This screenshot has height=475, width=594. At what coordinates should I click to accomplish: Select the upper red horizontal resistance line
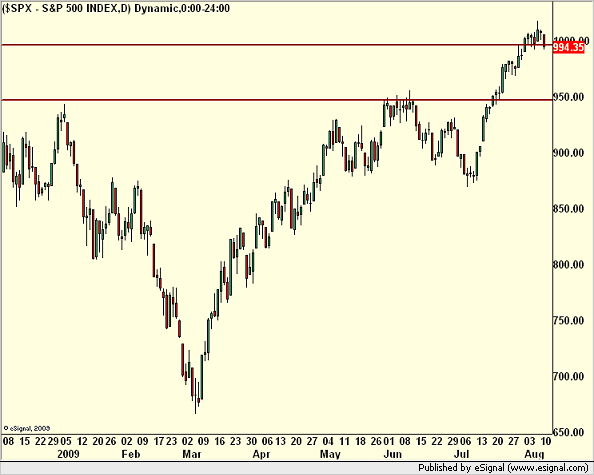click(x=277, y=45)
